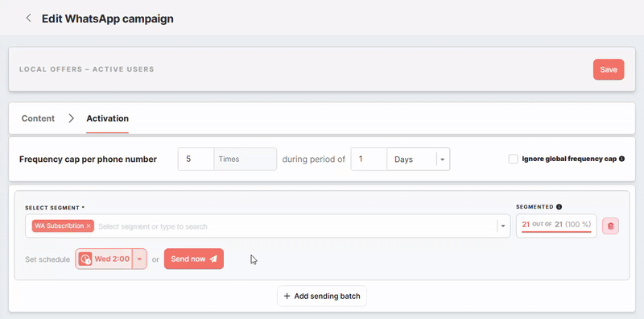Click the period number field showing 1
644x319 pixels.
pyautogui.click(x=369, y=159)
